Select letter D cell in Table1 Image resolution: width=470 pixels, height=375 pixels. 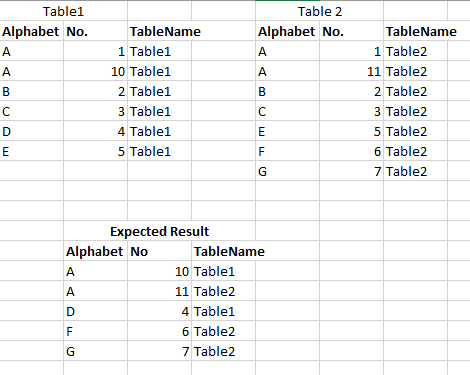point(31,131)
